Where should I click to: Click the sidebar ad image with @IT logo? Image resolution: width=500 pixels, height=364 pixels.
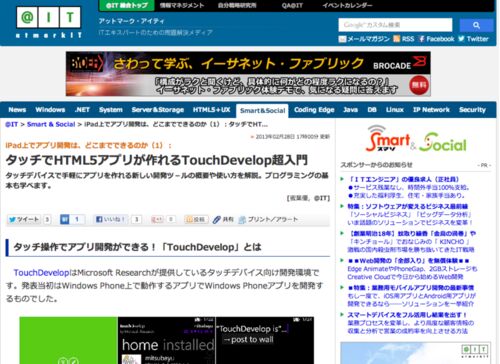pos(415,353)
